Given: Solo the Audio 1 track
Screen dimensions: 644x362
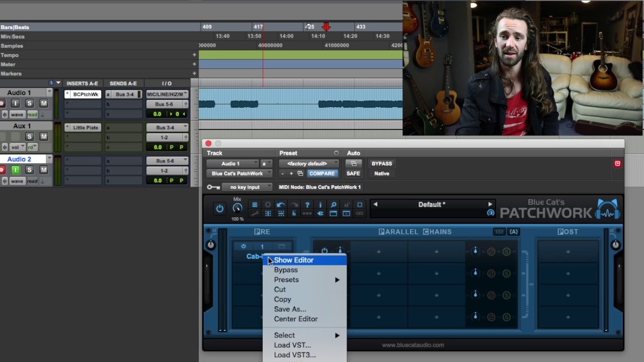Looking at the screenshot, I should coord(29,103).
